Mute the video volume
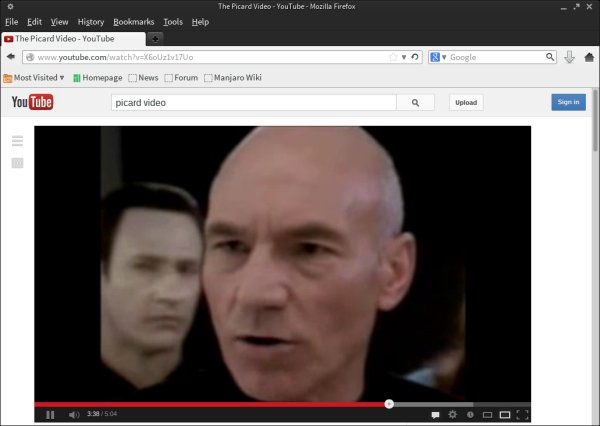 point(74,414)
